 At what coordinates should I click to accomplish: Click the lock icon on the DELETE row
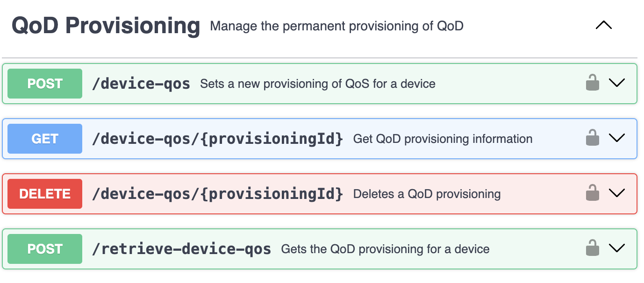tap(592, 193)
